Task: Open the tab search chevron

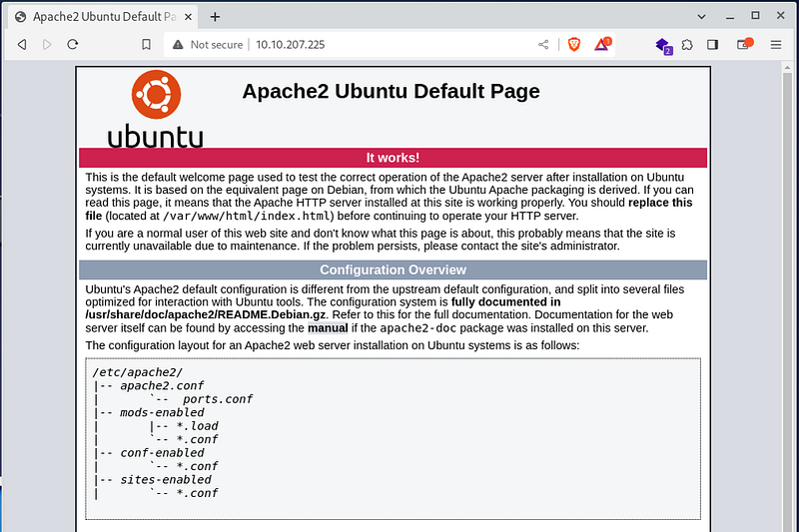Action: click(702, 16)
